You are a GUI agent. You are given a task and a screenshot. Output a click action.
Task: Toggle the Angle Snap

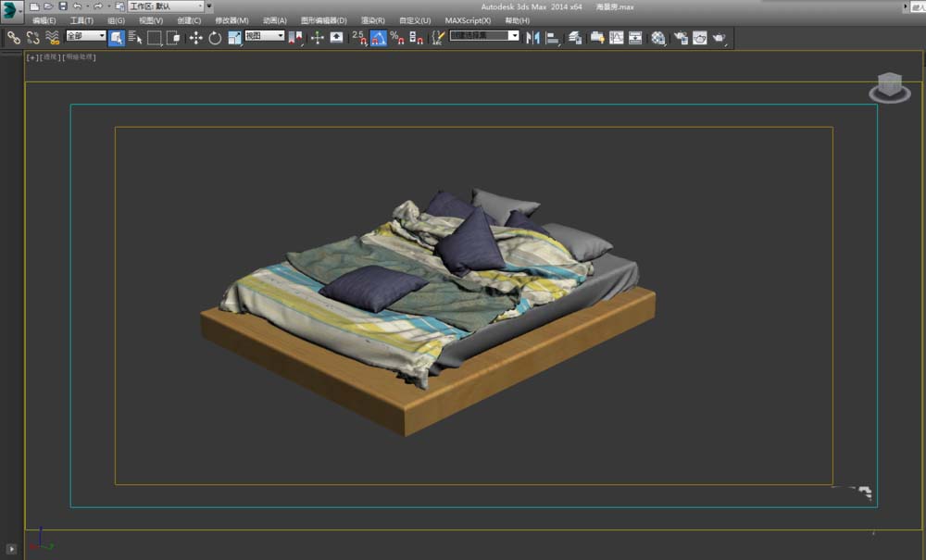tap(378, 37)
